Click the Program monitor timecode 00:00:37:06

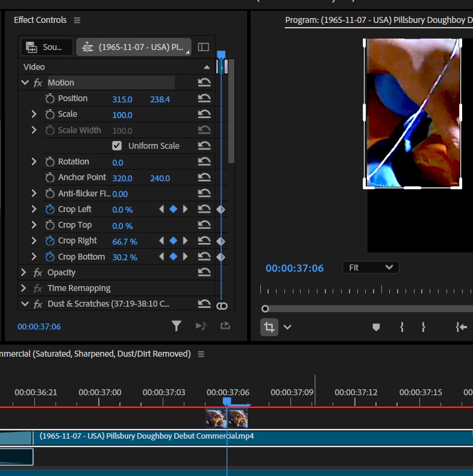pos(295,268)
